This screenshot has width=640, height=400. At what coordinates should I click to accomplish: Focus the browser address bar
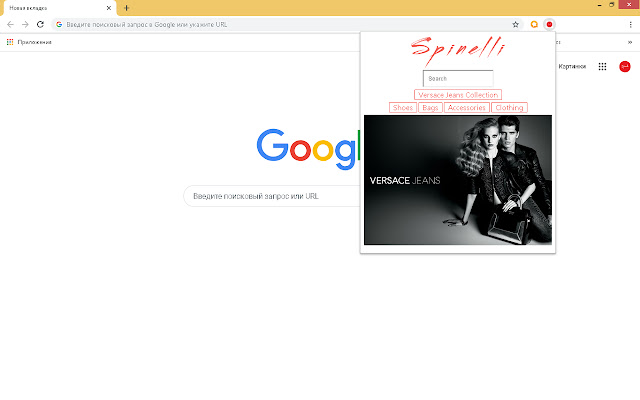coord(287,24)
